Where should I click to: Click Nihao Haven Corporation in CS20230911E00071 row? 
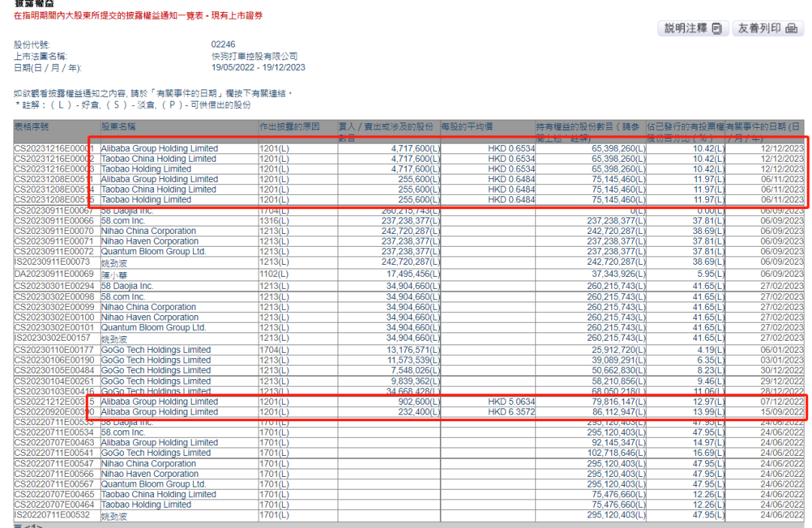[150, 241]
